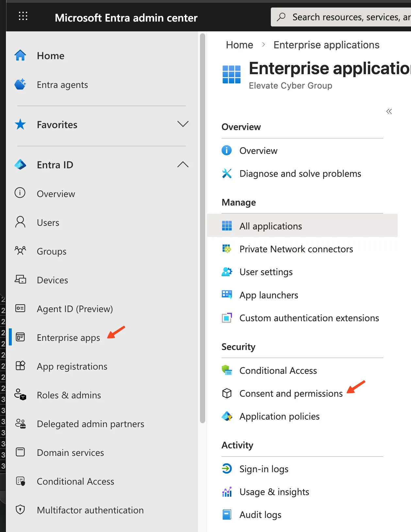Image resolution: width=411 pixels, height=532 pixels.
Task: Click the Entra agents icon
Action: (20, 84)
